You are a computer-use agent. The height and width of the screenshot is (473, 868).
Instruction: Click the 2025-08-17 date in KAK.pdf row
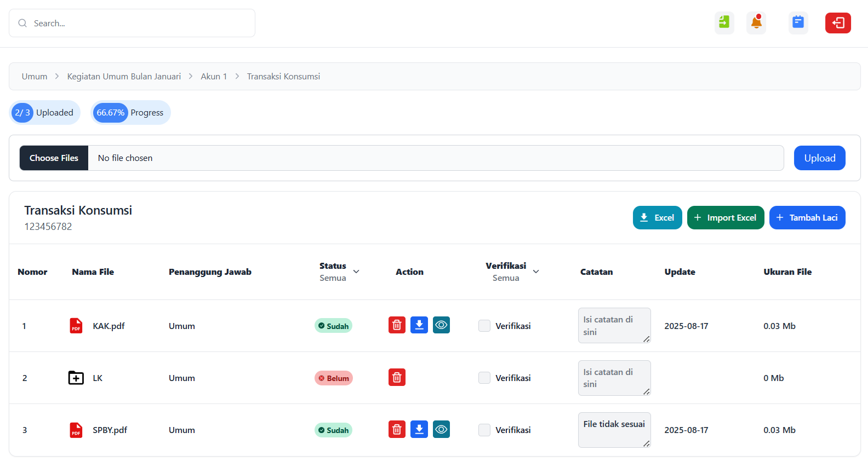[x=686, y=326]
